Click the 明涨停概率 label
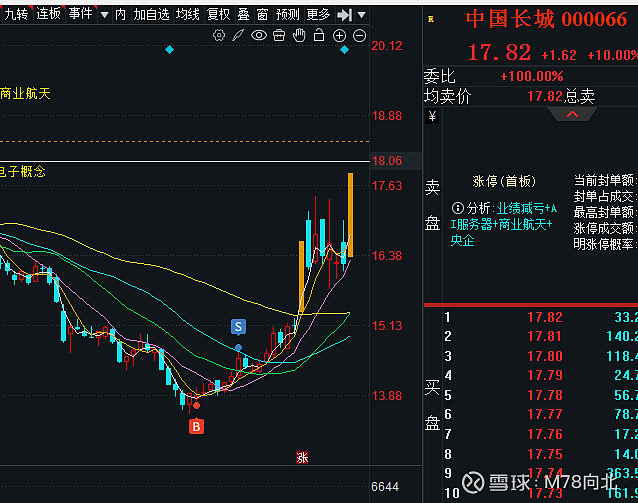This screenshot has height=503, width=638. (x=605, y=244)
